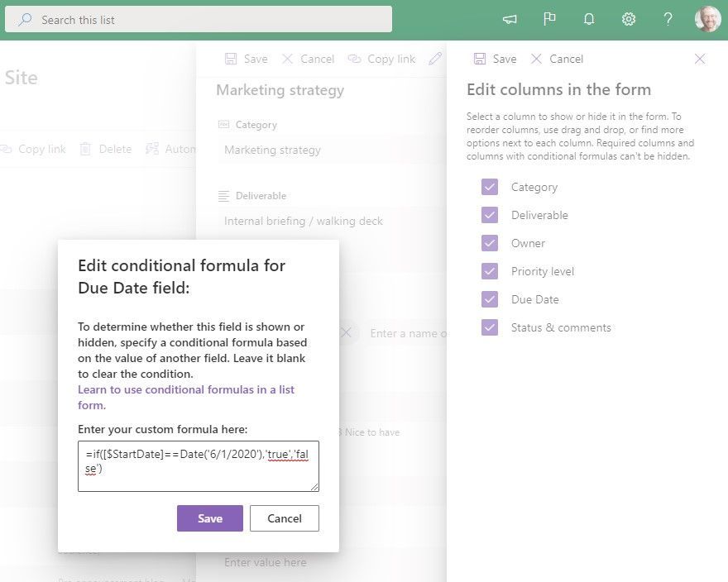
Task: Open the settings gear icon
Action: tap(628, 19)
